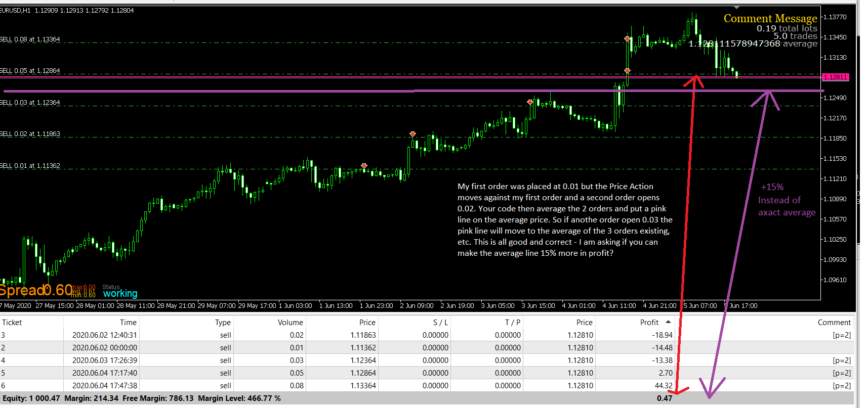Screen dimensions: 868x408
Task: Click the Profit column header
Action: [649, 323]
